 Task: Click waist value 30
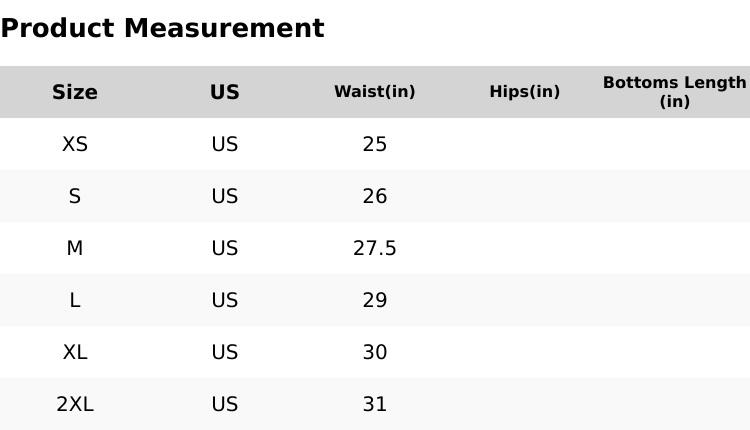pyautogui.click(x=375, y=352)
